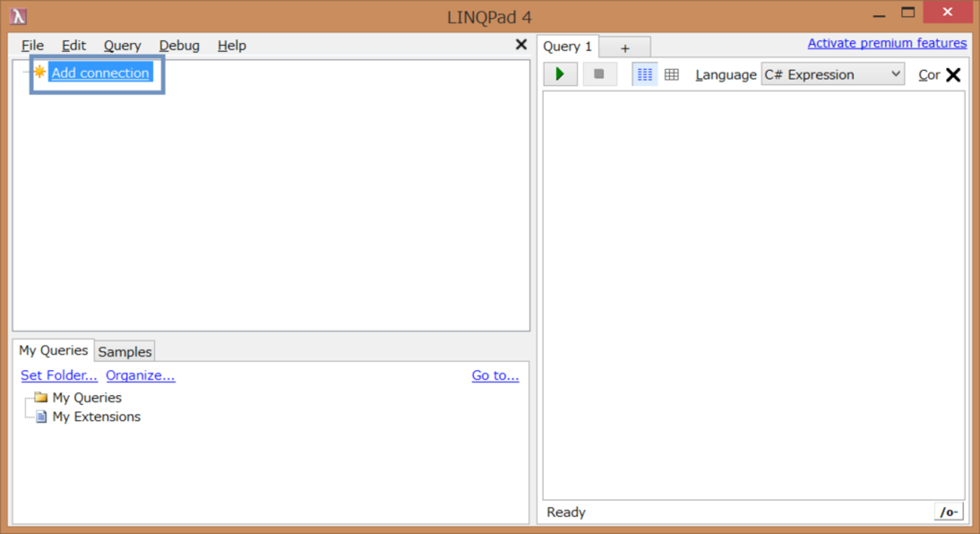Click the Organize... link
The height and width of the screenshot is (534, 980).
(140, 375)
